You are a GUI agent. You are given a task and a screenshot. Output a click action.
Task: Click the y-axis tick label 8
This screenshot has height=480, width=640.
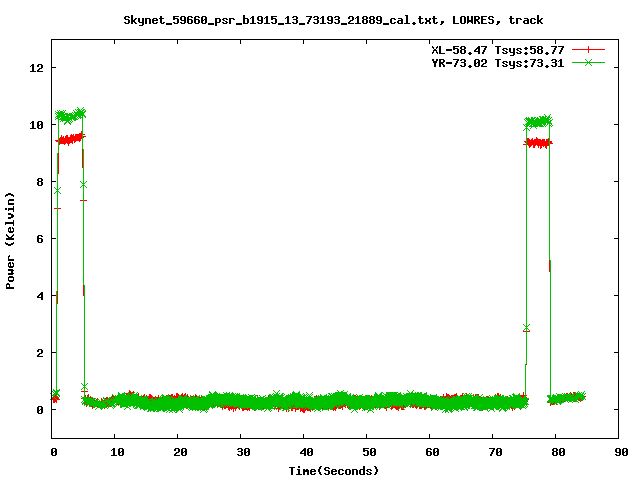pos(40,182)
